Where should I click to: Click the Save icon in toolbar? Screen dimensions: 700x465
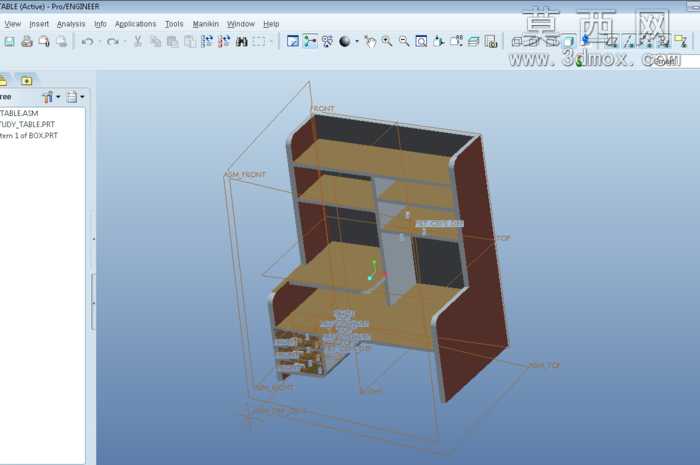9,42
